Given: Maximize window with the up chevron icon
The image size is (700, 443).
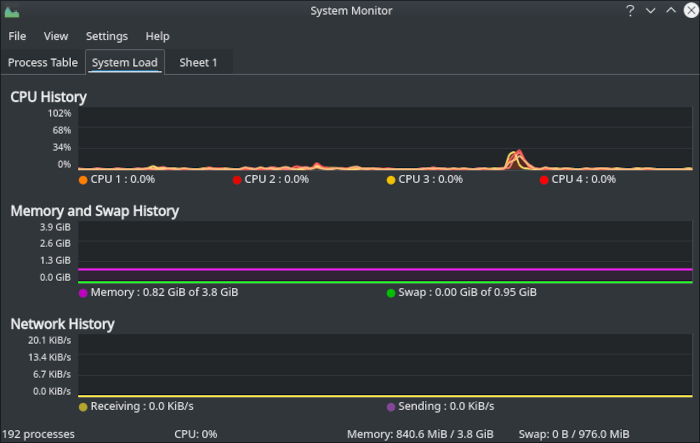Looking at the screenshot, I should click(x=671, y=10).
